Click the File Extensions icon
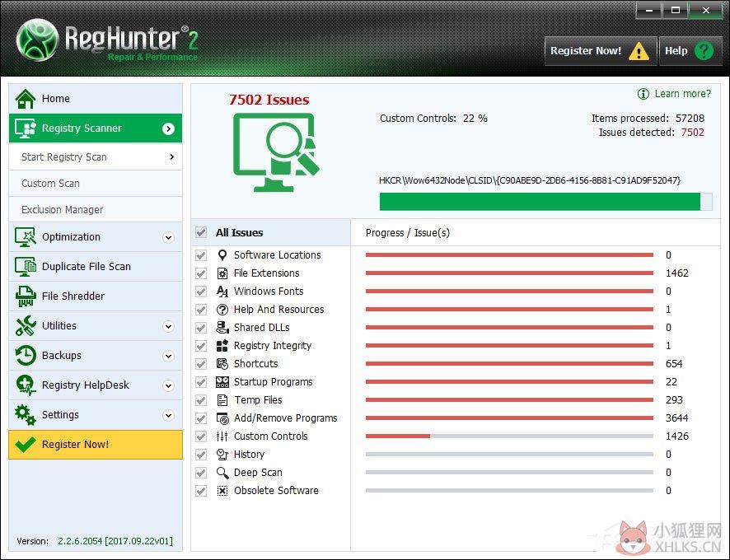This screenshot has height=560, width=730. [x=222, y=273]
